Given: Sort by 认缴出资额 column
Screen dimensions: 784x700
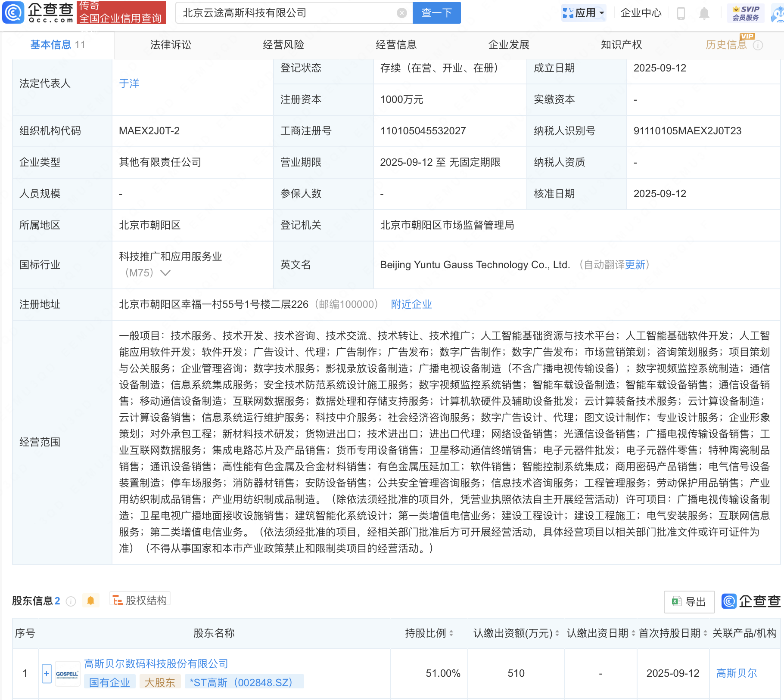Looking at the screenshot, I should (557, 633).
